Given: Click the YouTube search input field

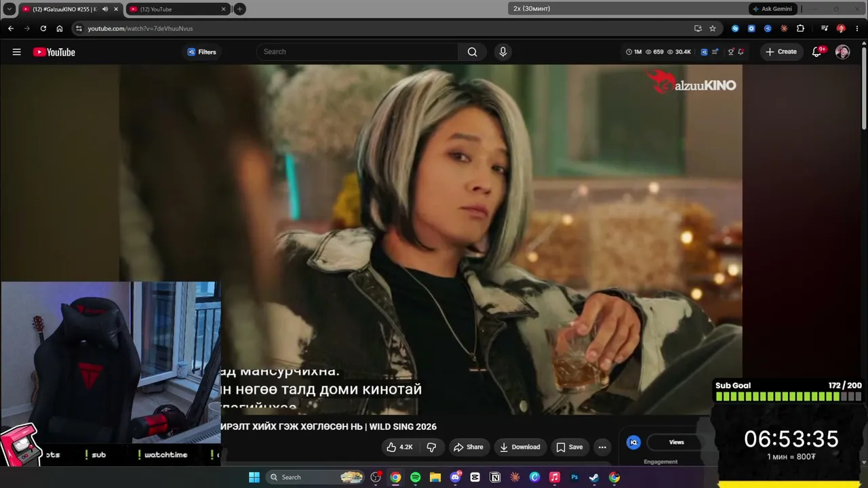Looking at the screenshot, I should pyautogui.click(x=357, y=52).
